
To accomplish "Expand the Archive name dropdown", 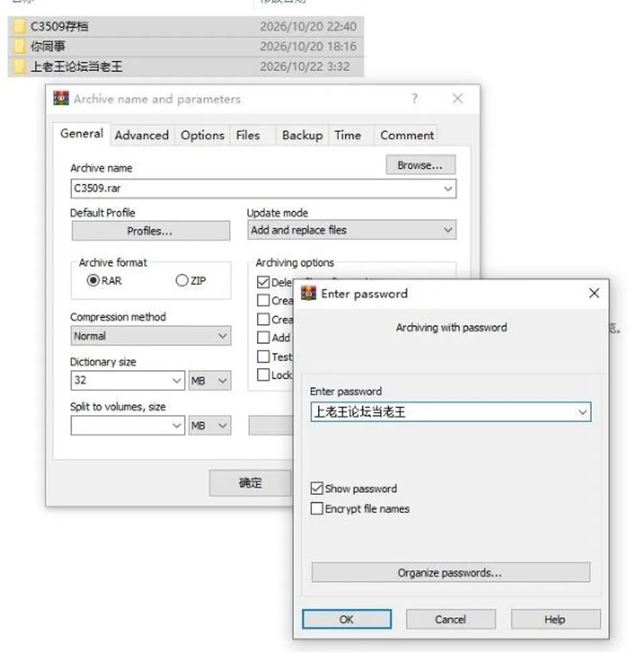I will tap(448, 188).
